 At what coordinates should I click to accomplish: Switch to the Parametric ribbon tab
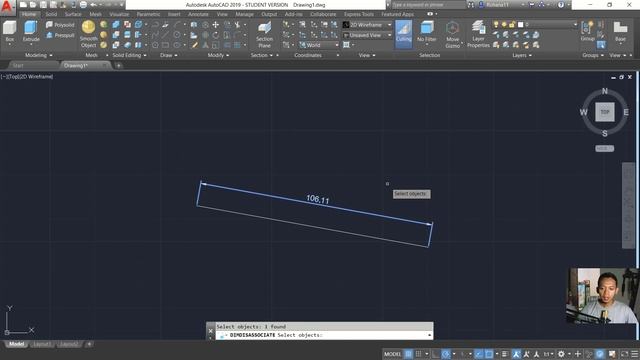click(149, 14)
